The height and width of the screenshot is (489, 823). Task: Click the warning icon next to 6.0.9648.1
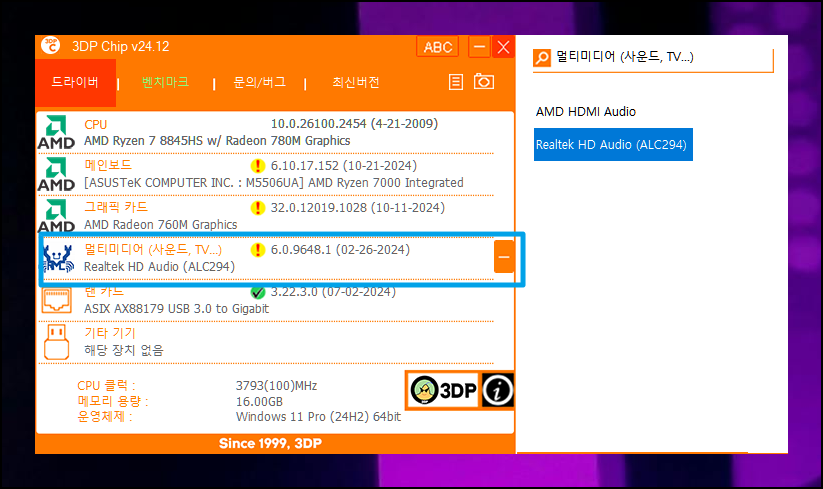pyautogui.click(x=258, y=250)
